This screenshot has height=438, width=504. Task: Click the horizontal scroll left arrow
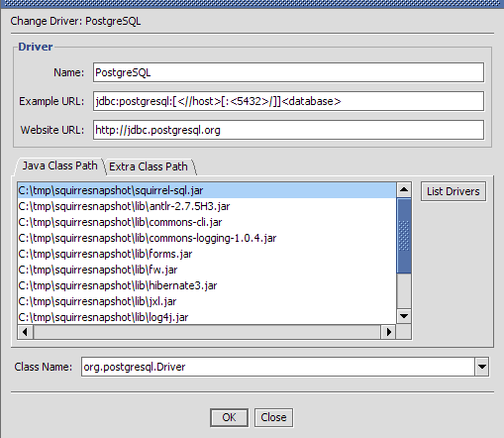coord(25,332)
